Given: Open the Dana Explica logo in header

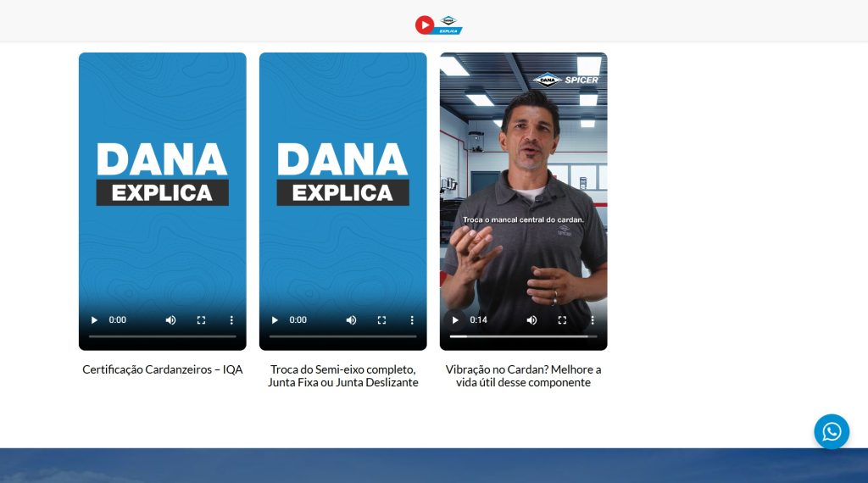Looking at the screenshot, I should pyautogui.click(x=438, y=25).
